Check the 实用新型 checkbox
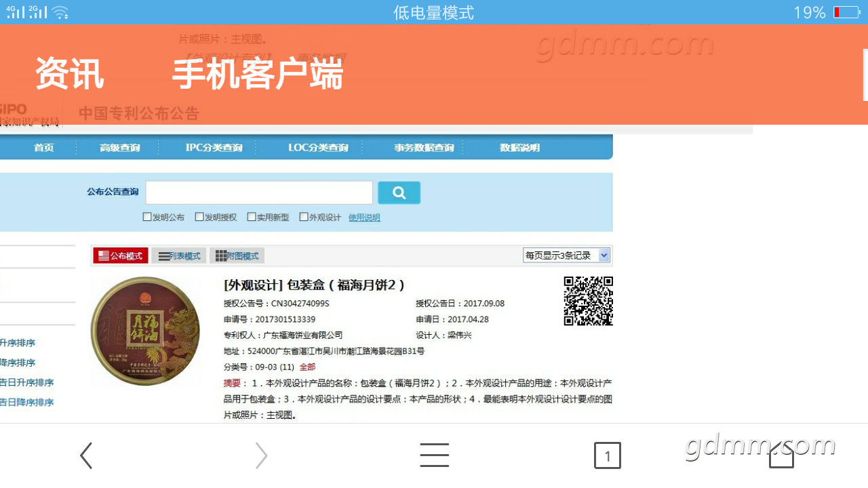This screenshot has width=868, height=488. pos(252,217)
